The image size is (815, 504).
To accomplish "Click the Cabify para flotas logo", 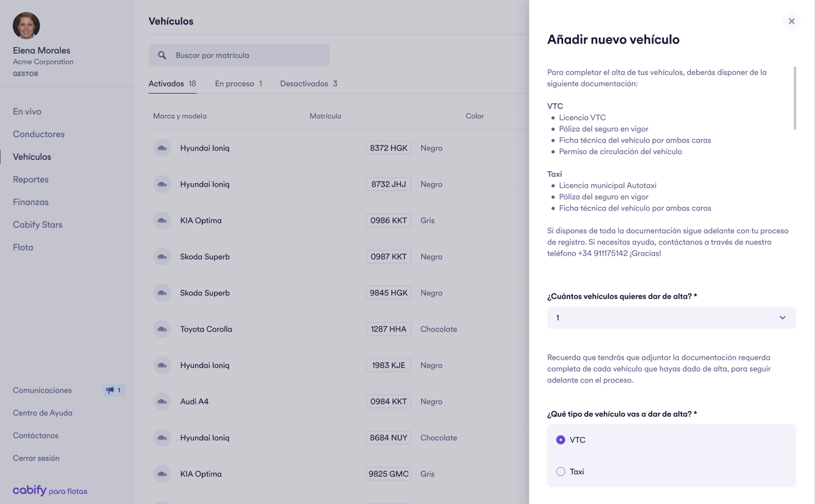I will pyautogui.click(x=50, y=491).
